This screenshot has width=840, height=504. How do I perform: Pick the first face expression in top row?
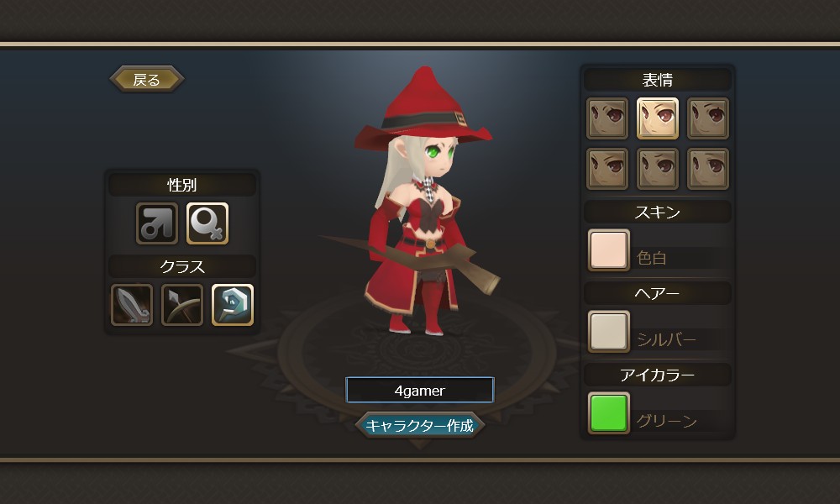tap(607, 118)
